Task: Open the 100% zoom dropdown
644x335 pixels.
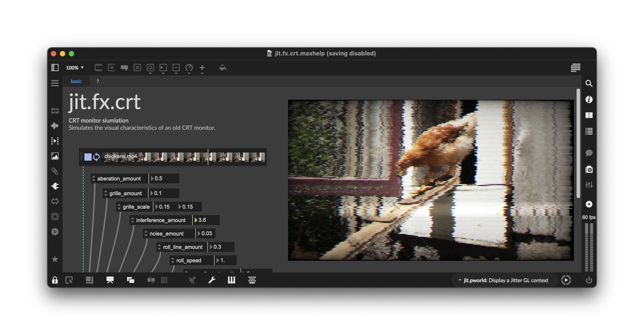Action: (x=75, y=68)
